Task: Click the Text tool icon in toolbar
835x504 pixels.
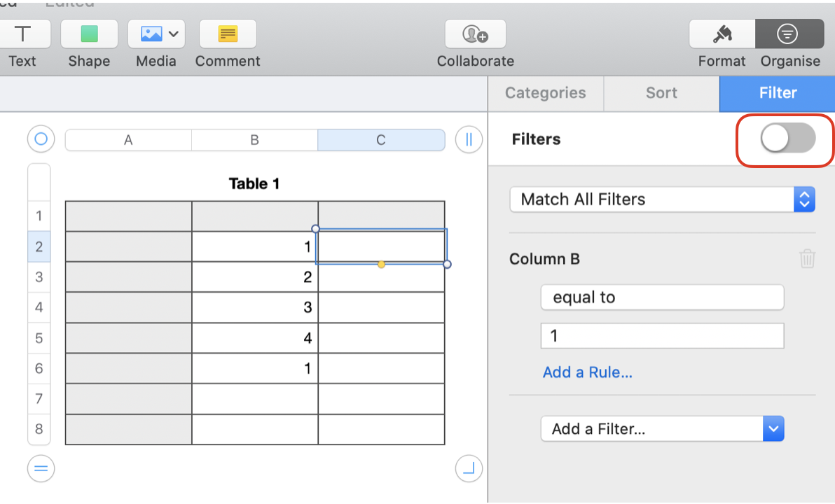Action: [23, 34]
